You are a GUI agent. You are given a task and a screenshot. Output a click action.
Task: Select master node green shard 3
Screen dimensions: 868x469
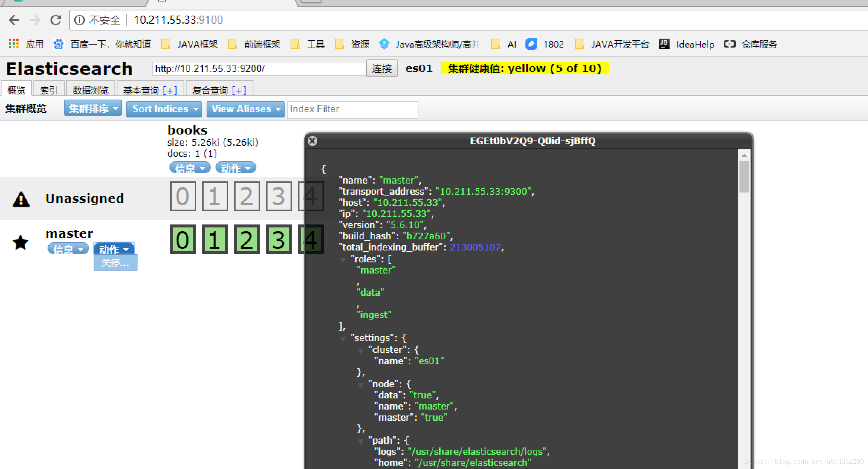coord(279,239)
